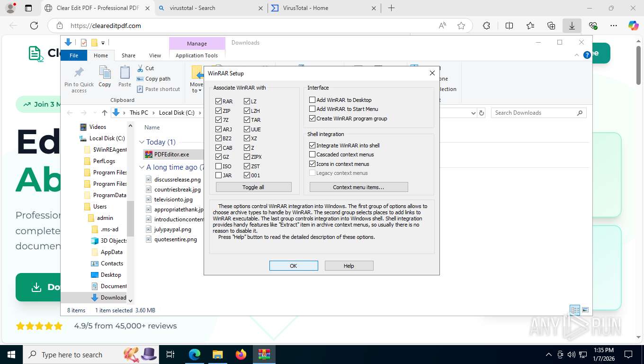Open quick access toolbar dropdown arrow
The height and width of the screenshot is (364, 644).
[103, 43]
